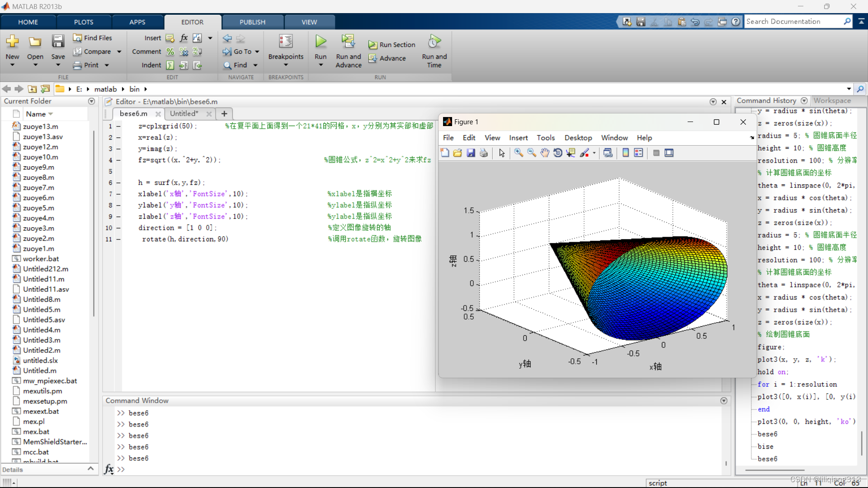Click the Link Plot icon in the figure toolbar
The width and height of the screenshot is (868, 488).
(608, 153)
